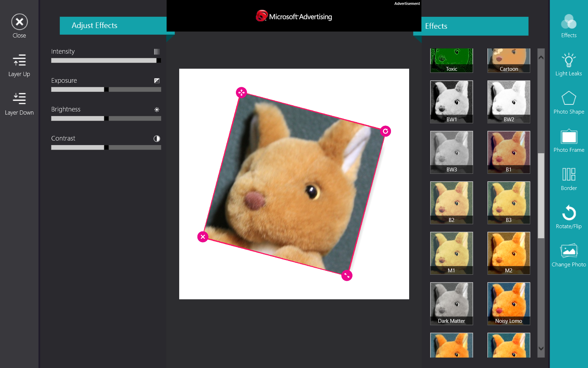Click the pink move handle on photo
The width and height of the screenshot is (588, 368).
(x=241, y=93)
